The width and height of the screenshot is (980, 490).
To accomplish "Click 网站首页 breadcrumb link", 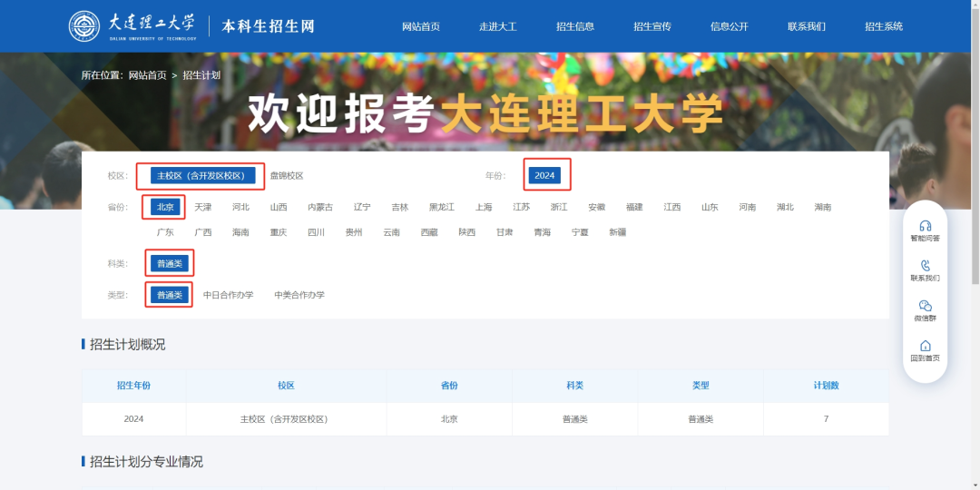I will (148, 75).
